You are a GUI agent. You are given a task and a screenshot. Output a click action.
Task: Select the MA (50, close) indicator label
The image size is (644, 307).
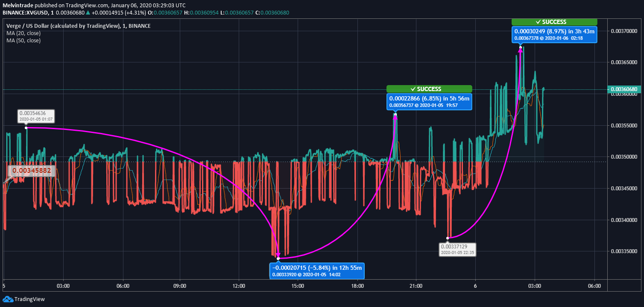click(23, 41)
